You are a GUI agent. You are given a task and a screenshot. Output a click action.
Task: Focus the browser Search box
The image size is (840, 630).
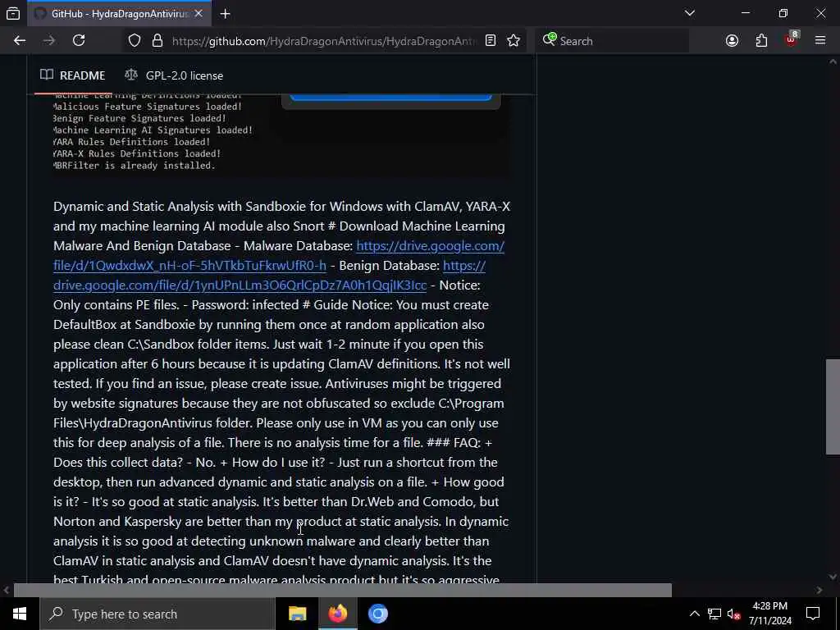612,41
